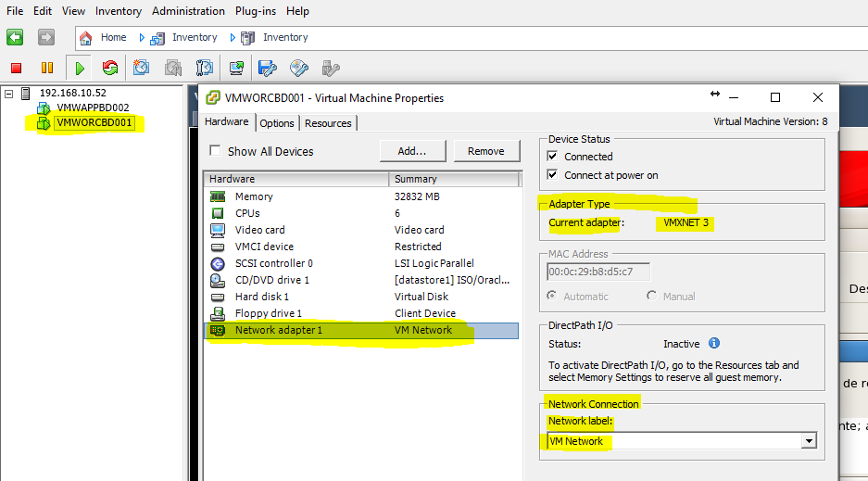Image resolution: width=868 pixels, height=481 pixels.
Task: Open the Network label dropdown
Action: point(809,441)
